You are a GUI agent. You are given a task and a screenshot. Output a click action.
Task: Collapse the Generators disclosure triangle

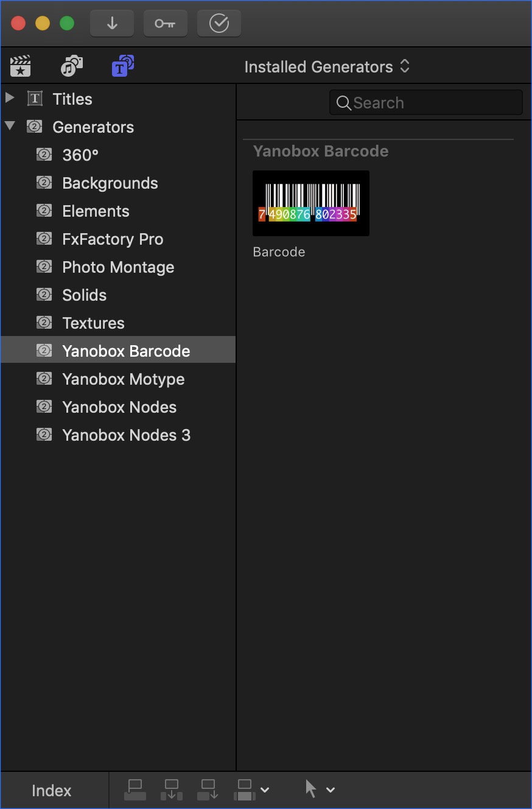(x=10, y=127)
